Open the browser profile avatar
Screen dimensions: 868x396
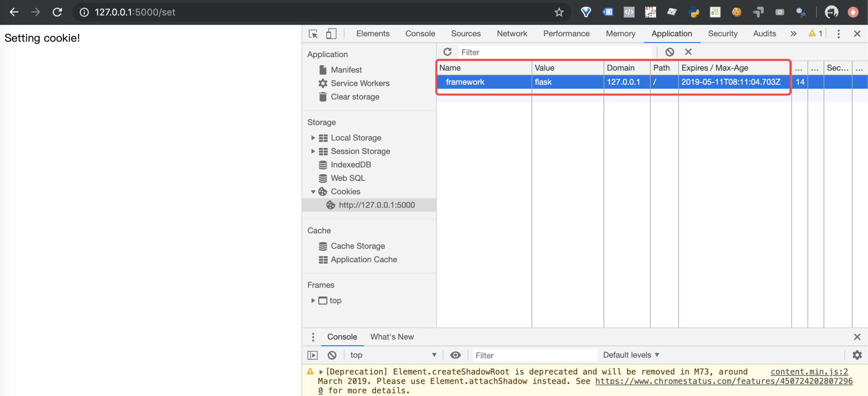point(831,12)
